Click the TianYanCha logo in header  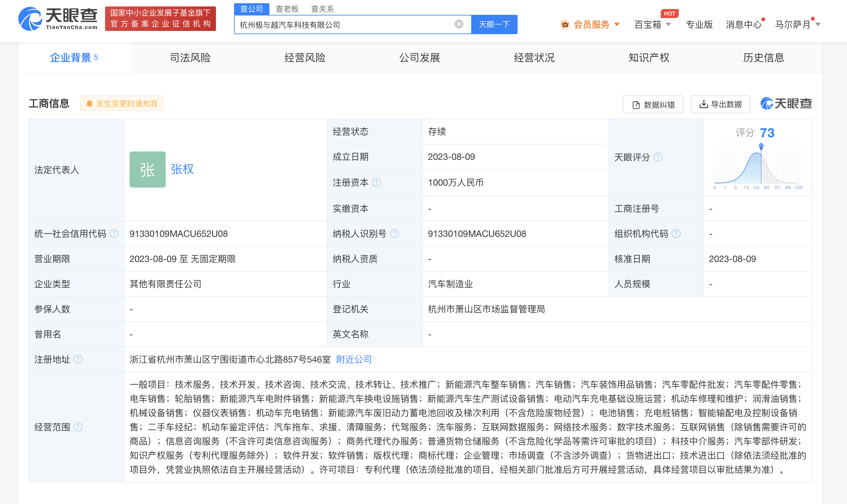pyautogui.click(x=58, y=19)
